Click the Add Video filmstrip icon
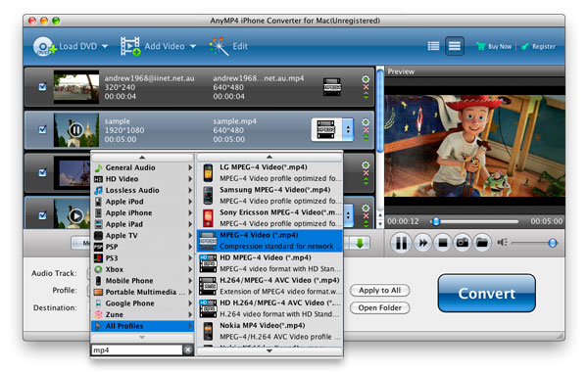This screenshot has height=372, width=588. [130, 46]
